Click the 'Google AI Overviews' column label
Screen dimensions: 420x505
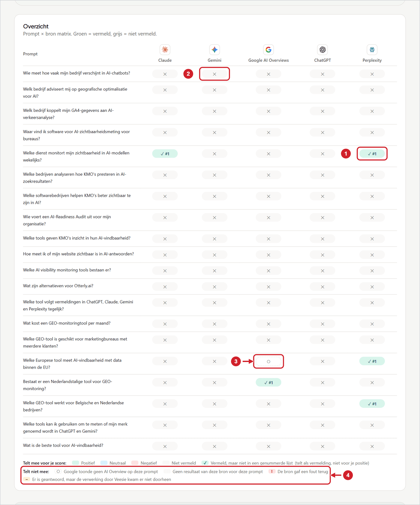[x=268, y=60]
